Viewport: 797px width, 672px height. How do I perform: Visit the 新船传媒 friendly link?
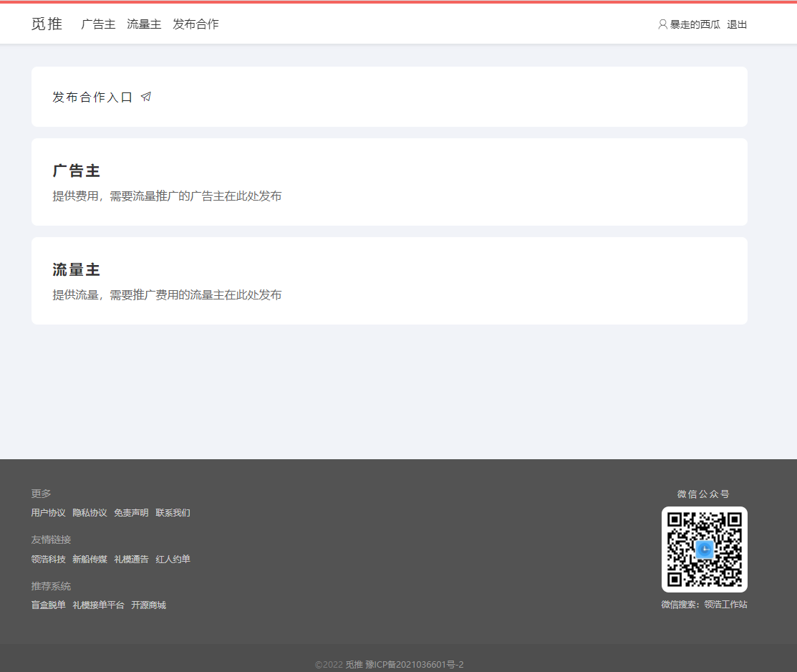(90, 560)
